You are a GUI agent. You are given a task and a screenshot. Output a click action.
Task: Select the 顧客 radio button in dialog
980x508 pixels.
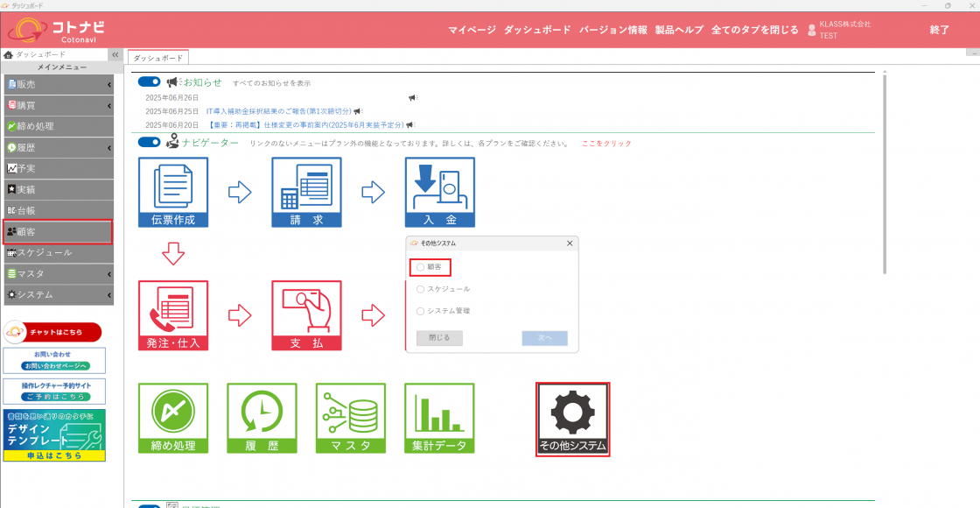pos(421,266)
